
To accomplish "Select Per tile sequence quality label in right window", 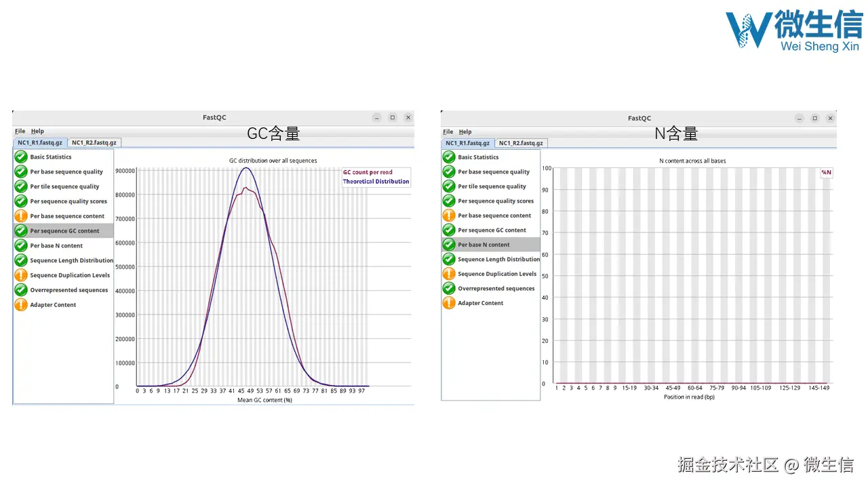I will 492,186.
